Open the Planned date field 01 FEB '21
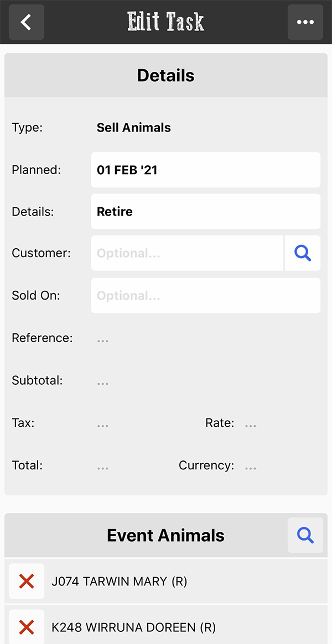This screenshot has width=332, height=644. pos(206,170)
